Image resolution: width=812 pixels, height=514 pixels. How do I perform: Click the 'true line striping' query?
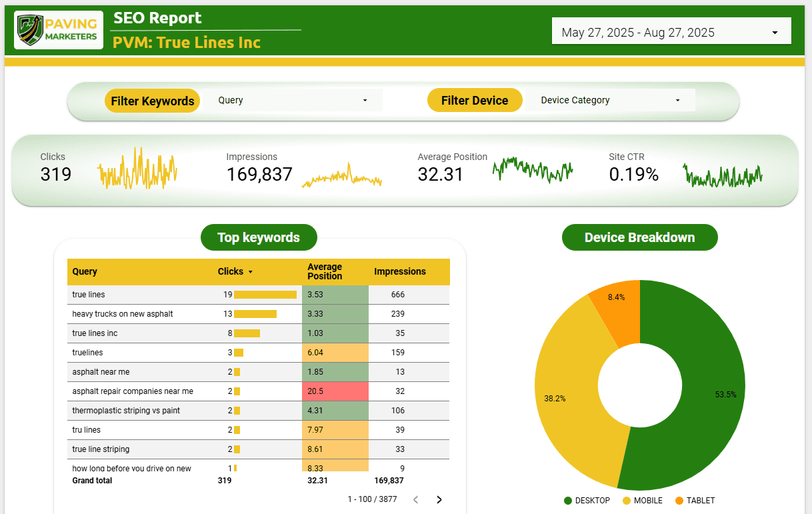[x=101, y=449]
